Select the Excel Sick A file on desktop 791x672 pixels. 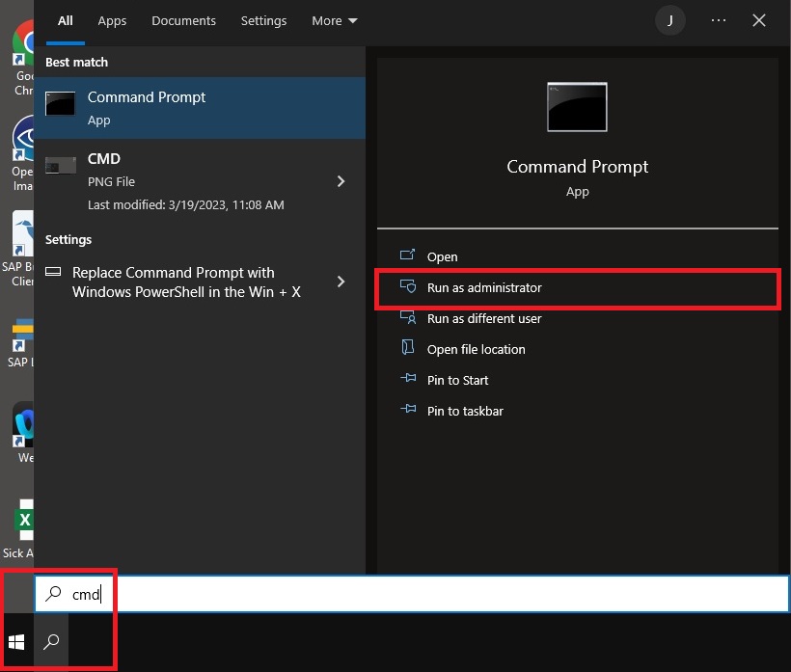click(19, 529)
